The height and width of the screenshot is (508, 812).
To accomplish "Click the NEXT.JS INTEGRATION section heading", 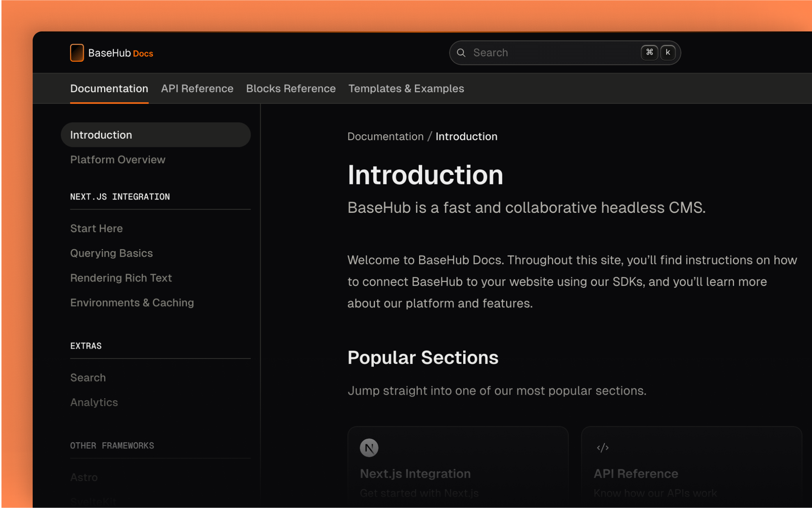I will coord(120,196).
